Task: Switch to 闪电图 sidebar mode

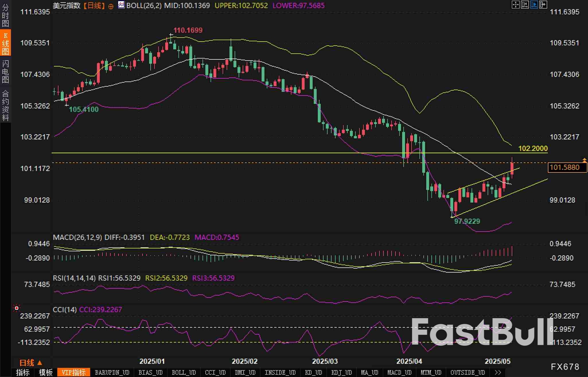Action: pos(5,72)
